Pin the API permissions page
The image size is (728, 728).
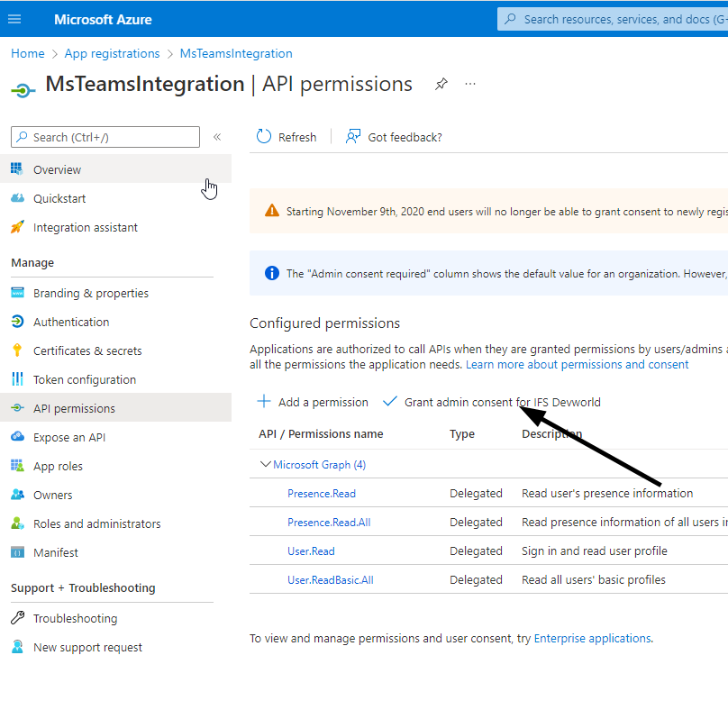coord(441,83)
